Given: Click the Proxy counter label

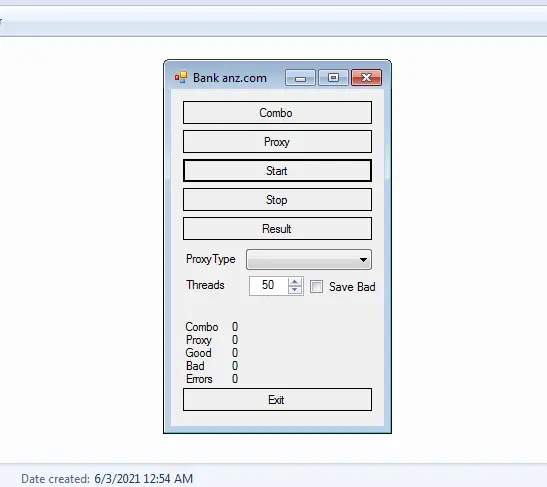Looking at the screenshot, I should coord(199,340).
